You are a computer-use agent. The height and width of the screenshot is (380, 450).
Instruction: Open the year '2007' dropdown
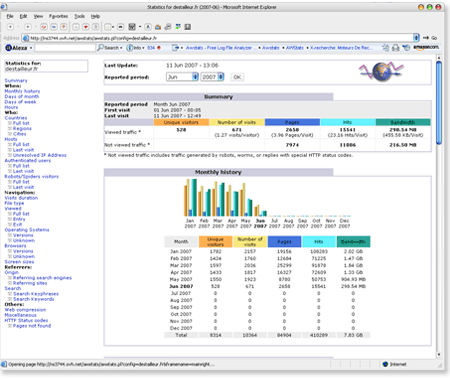click(212, 77)
